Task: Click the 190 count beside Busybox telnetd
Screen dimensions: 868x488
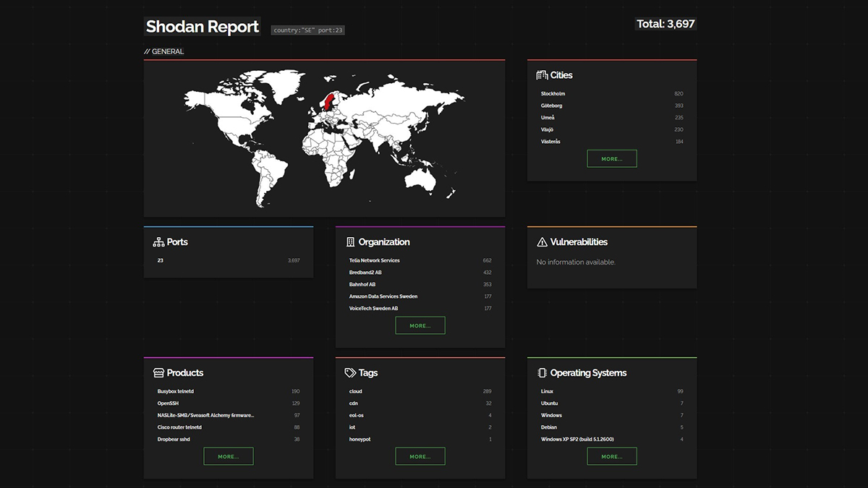Action: point(295,391)
